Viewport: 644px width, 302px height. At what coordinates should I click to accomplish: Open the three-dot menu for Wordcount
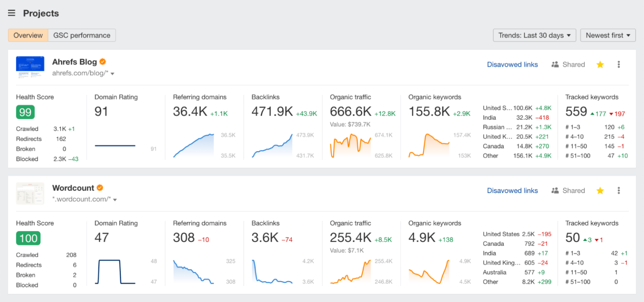tap(619, 190)
